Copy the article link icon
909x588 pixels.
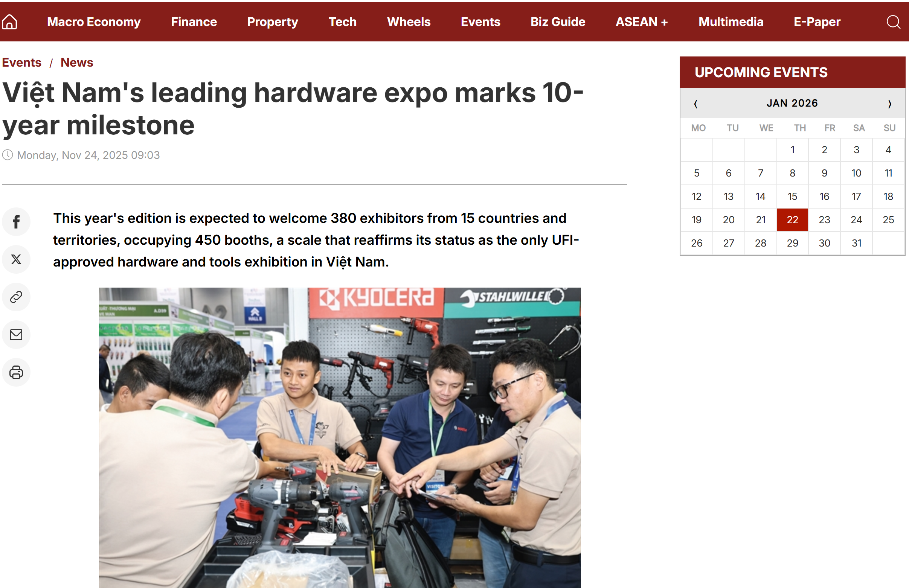pos(16,297)
